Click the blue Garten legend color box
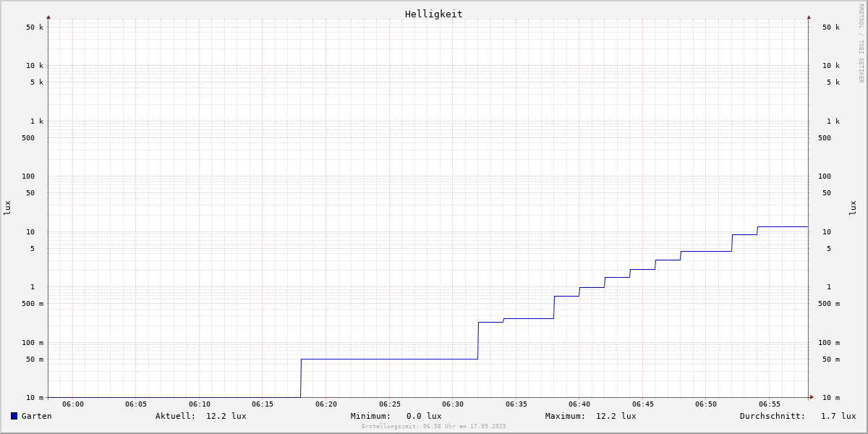 click(x=14, y=416)
